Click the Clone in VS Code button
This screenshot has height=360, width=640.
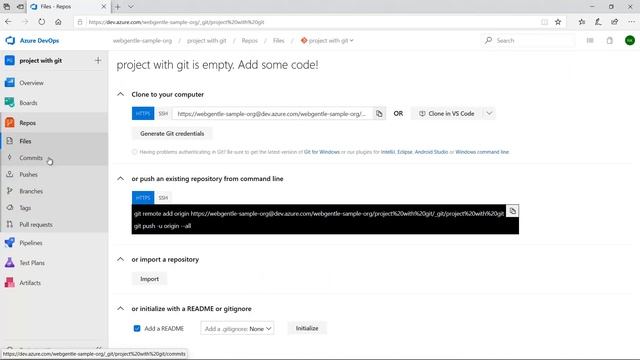(x=447, y=113)
